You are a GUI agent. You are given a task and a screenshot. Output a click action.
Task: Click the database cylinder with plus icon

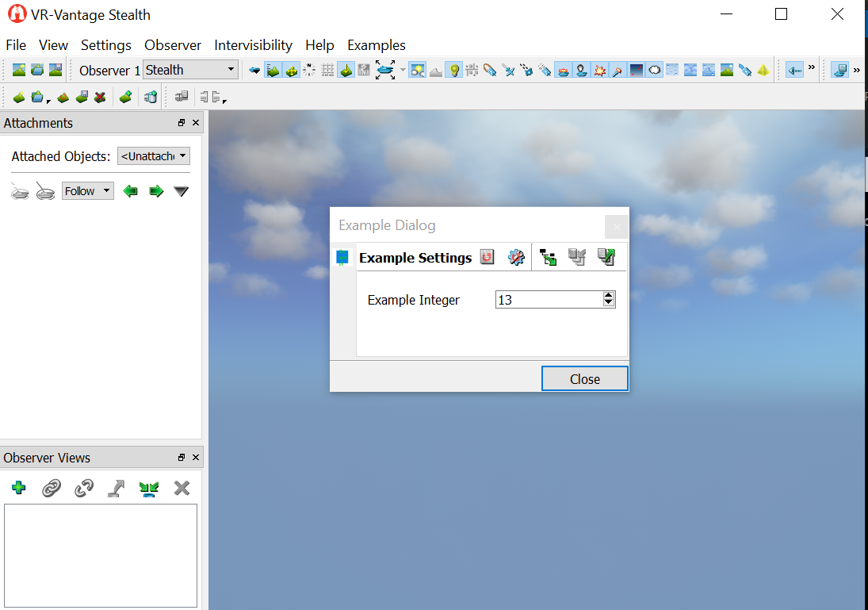pyautogui.click(x=151, y=98)
